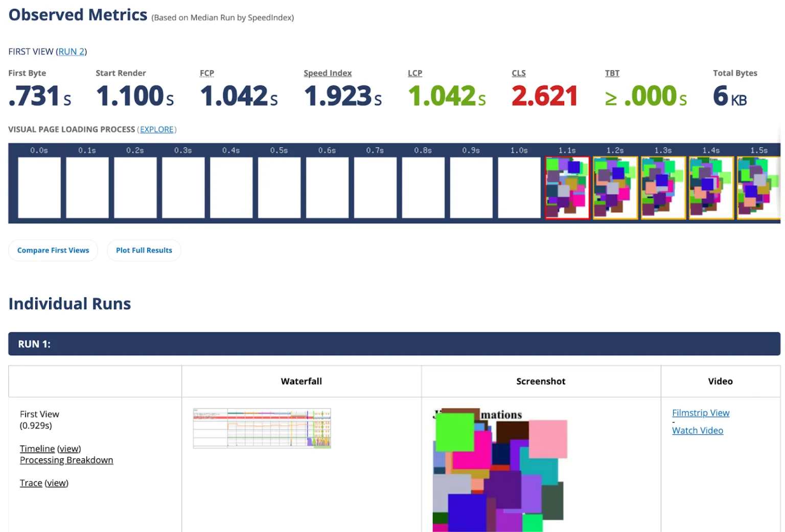Open the Trace view link

click(x=56, y=482)
